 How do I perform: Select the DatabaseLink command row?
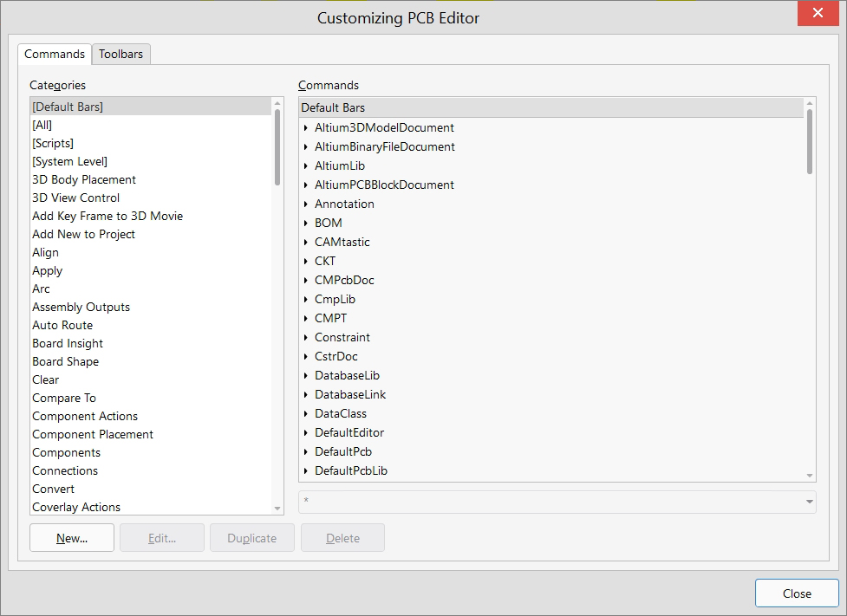(551, 395)
